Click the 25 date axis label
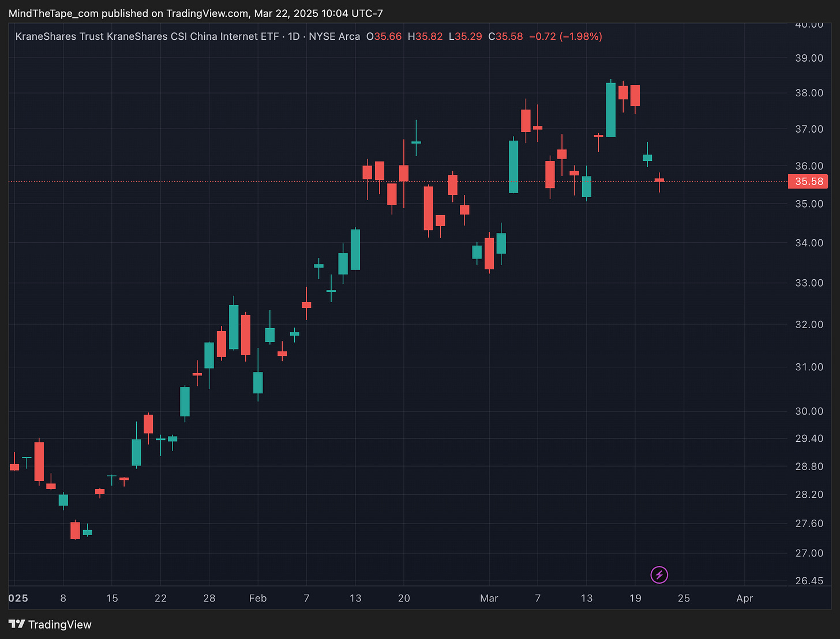 point(684,598)
